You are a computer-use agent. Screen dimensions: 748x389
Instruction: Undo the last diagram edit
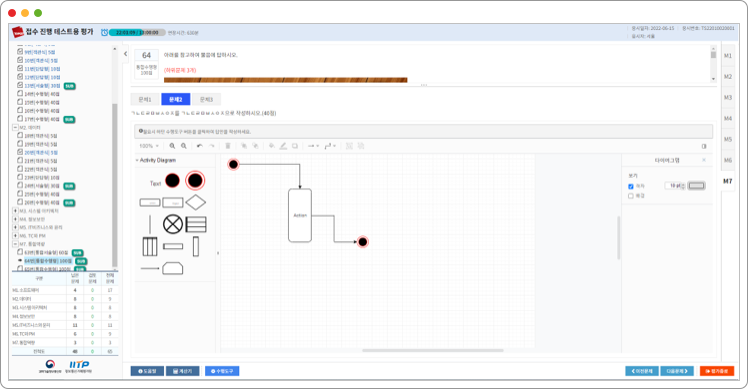click(199, 146)
